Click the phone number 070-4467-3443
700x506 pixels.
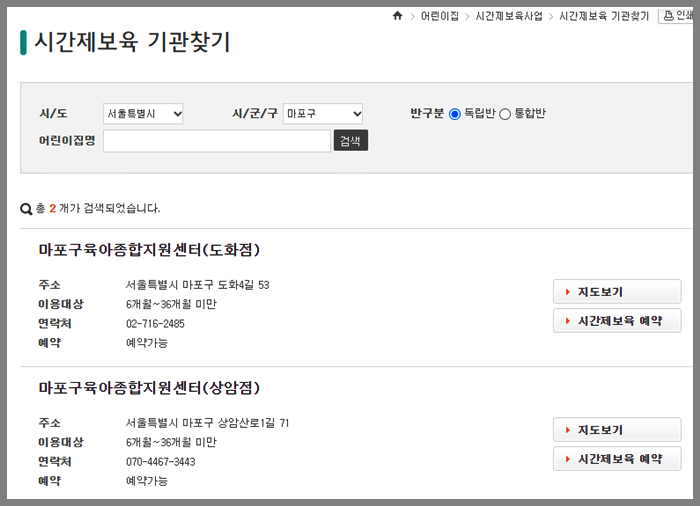click(160, 462)
